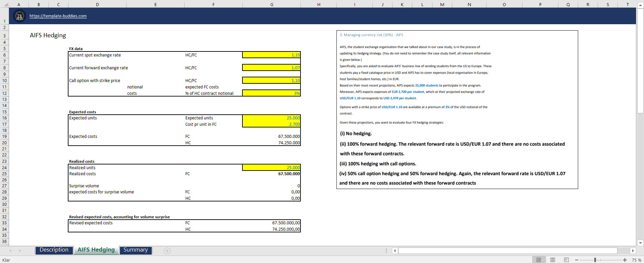Click the horizontal scrollbar thumb
The width and height of the screenshot is (644, 263).
click(x=508, y=251)
